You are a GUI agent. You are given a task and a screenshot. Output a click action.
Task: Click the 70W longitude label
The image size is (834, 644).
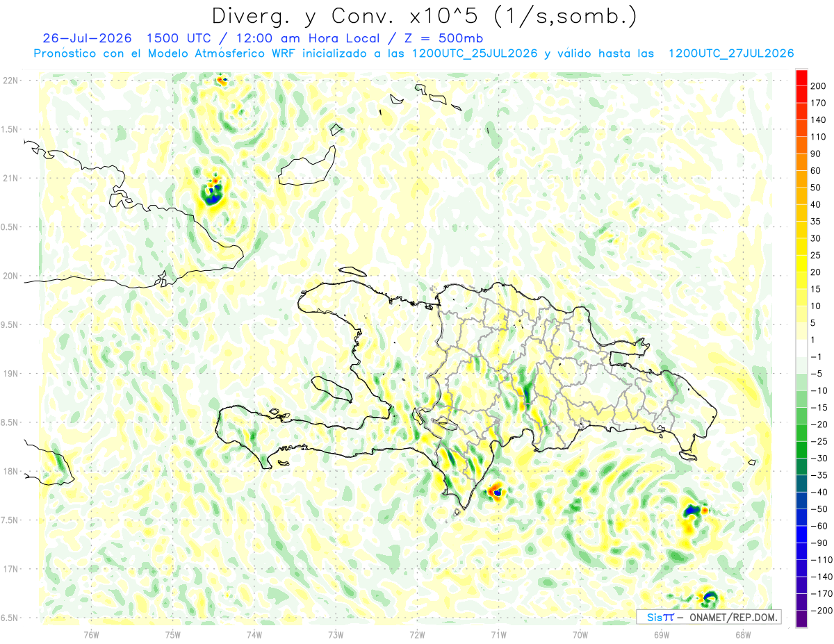pyautogui.click(x=580, y=634)
